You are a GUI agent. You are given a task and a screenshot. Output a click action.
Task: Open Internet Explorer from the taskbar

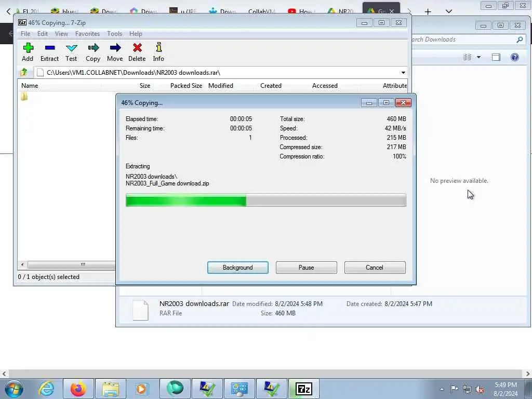[x=46, y=389]
